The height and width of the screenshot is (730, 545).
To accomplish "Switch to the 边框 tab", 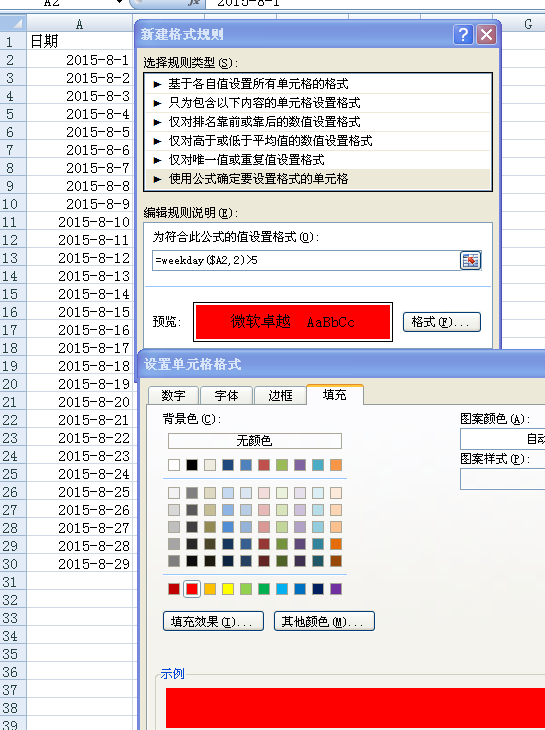I will [x=280, y=396].
